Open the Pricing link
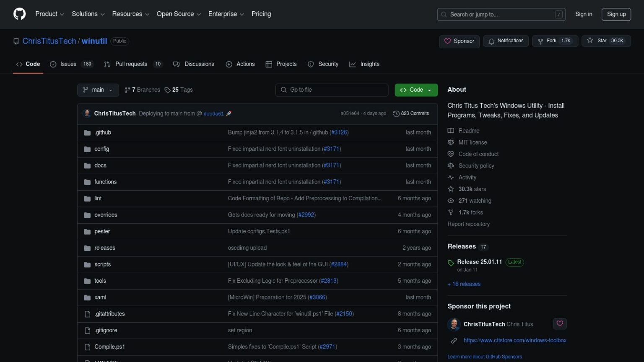Viewport: 644px width, 362px height. (x=261, y=14)
